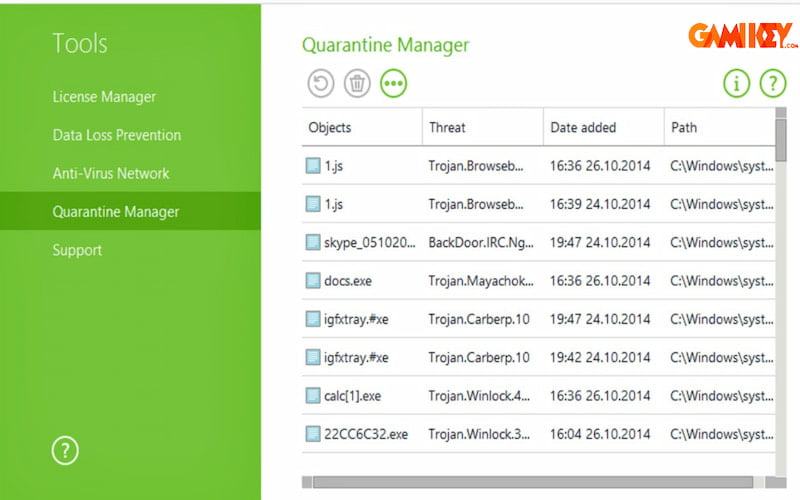800x500 pixels.
Task: Sort list by Objects column header
Action: (x=330, y=128)
